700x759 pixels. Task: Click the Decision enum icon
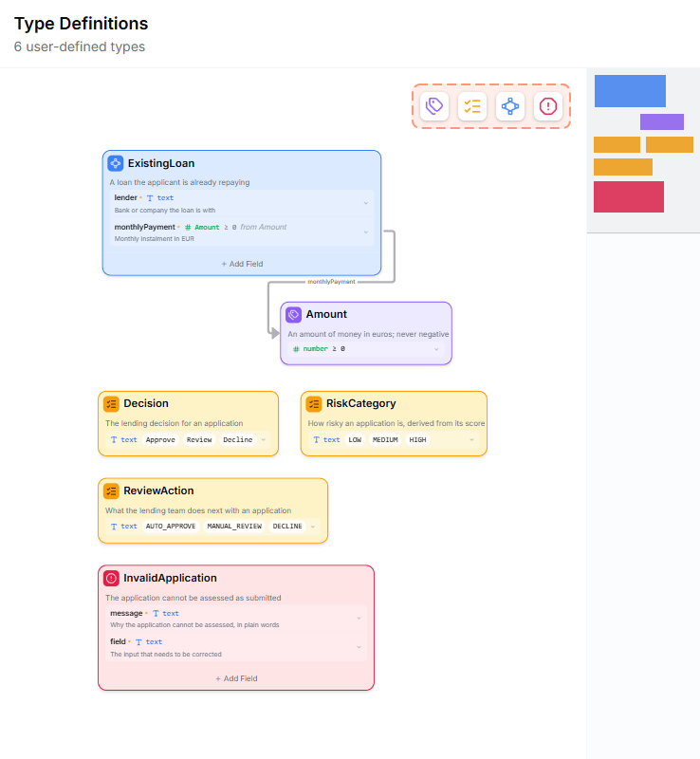coord(111,404)
